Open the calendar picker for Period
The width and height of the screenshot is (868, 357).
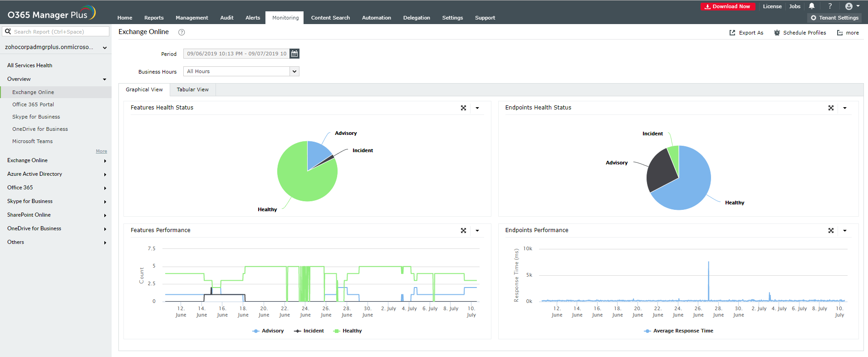coord(294,54)
